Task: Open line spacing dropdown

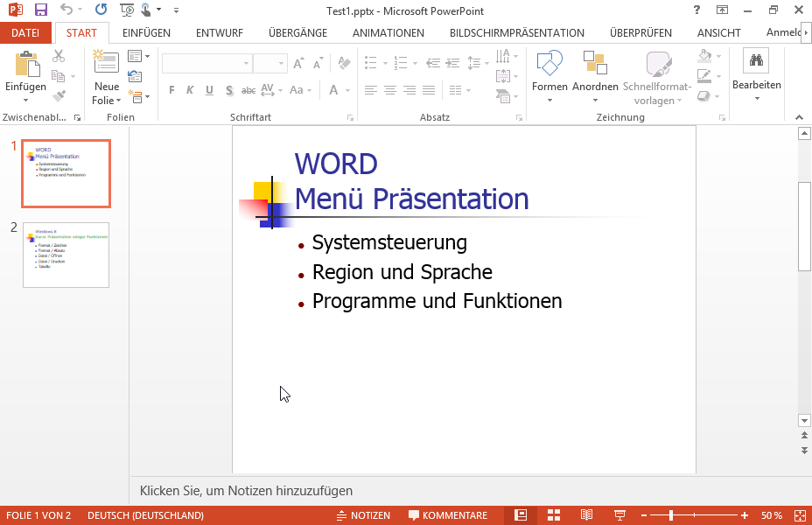Action: tap(478, 63)
